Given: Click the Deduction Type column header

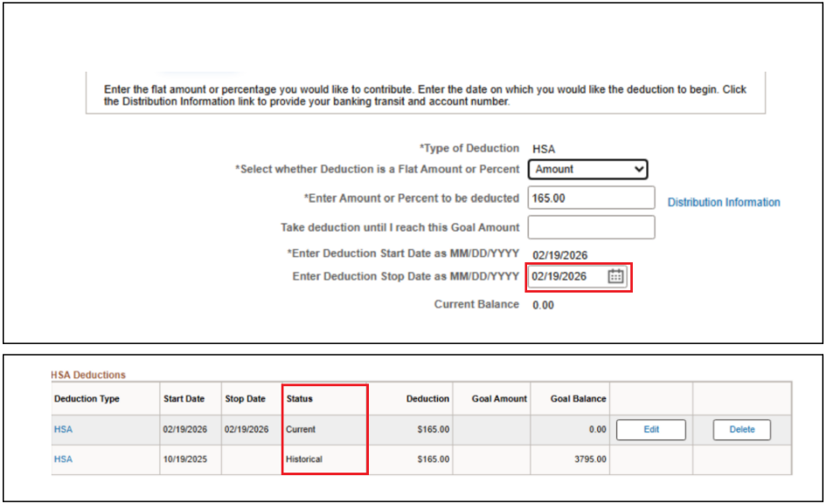Looking at the screenshot, I should pos(87,399).
